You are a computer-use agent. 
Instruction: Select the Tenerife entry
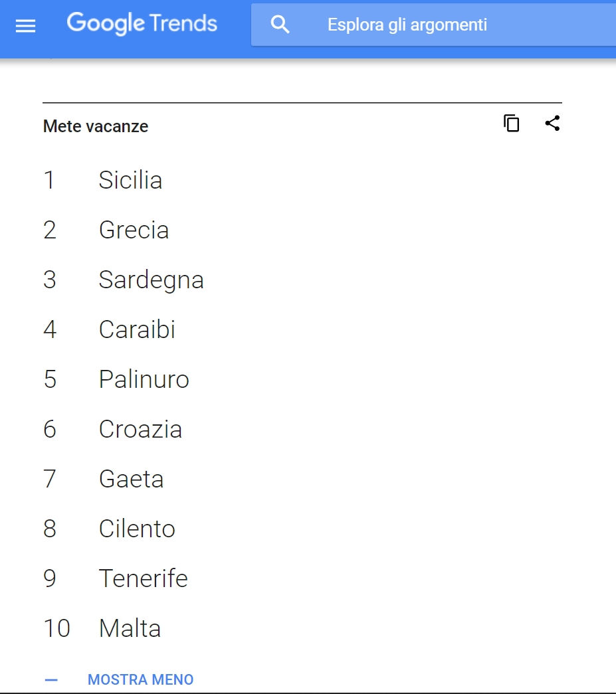point(144,578)
